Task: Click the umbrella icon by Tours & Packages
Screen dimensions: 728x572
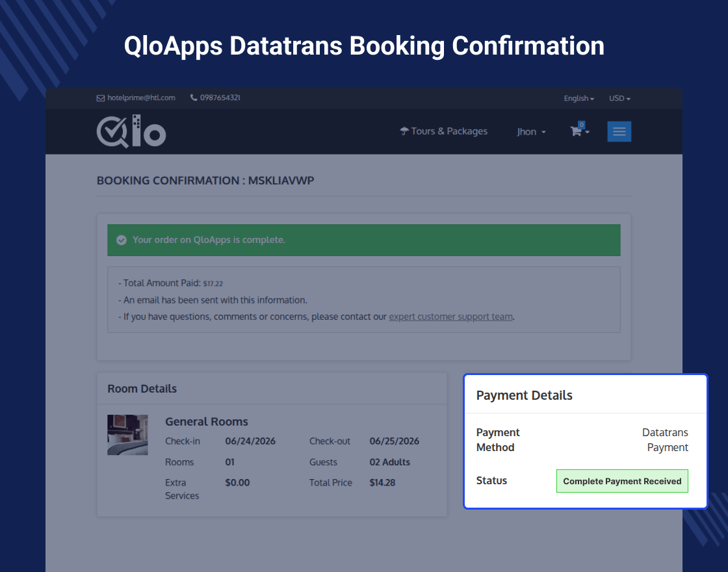Action: click(404, 131)
